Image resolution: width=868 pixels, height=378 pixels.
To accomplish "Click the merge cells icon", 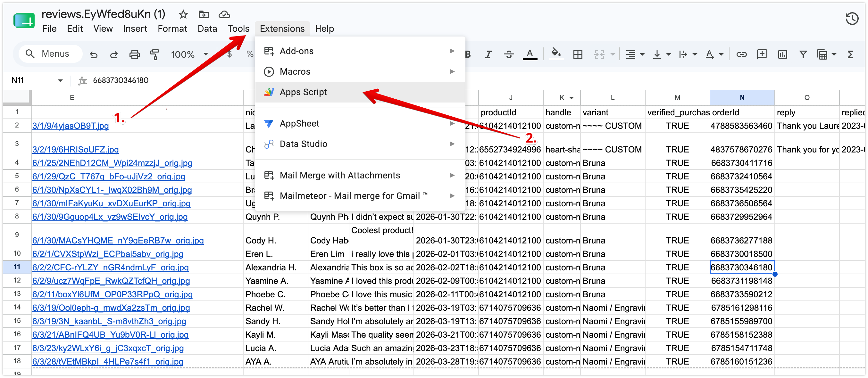I will click(x=599, y=54).
